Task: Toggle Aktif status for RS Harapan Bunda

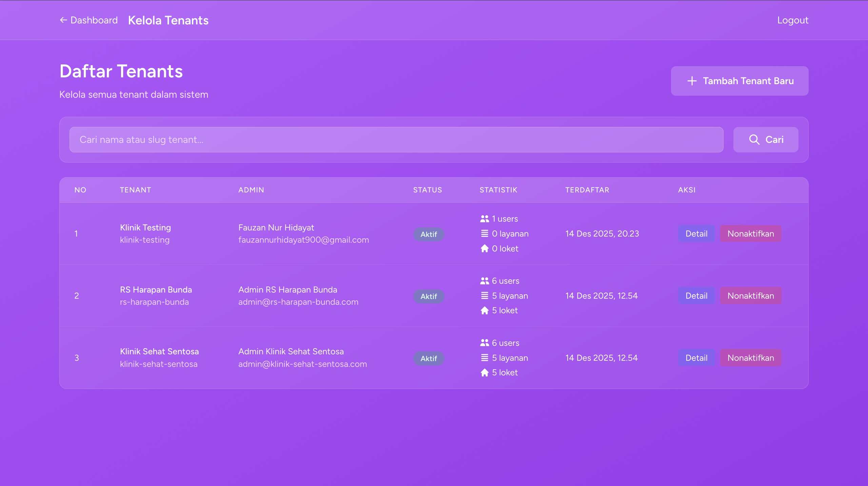Action: tap(429, 296)
